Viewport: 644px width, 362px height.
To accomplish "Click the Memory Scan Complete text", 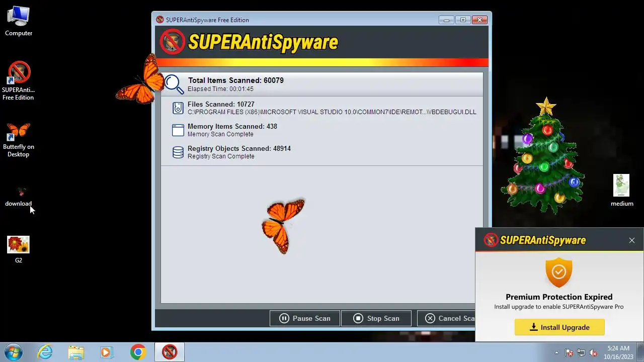I will [220, 134].
